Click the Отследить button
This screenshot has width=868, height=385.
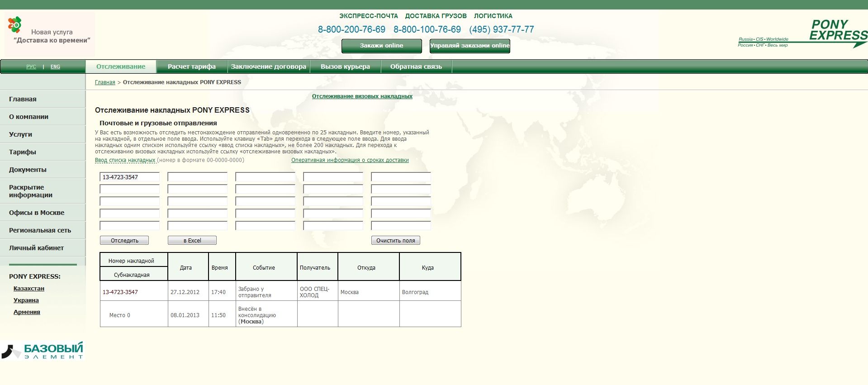click(x=124, y=241)
